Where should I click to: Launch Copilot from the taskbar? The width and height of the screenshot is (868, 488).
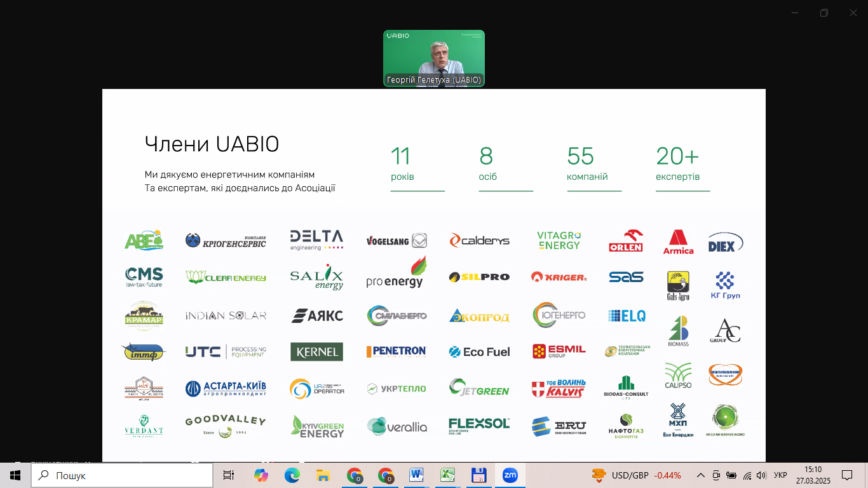(261, 475)
